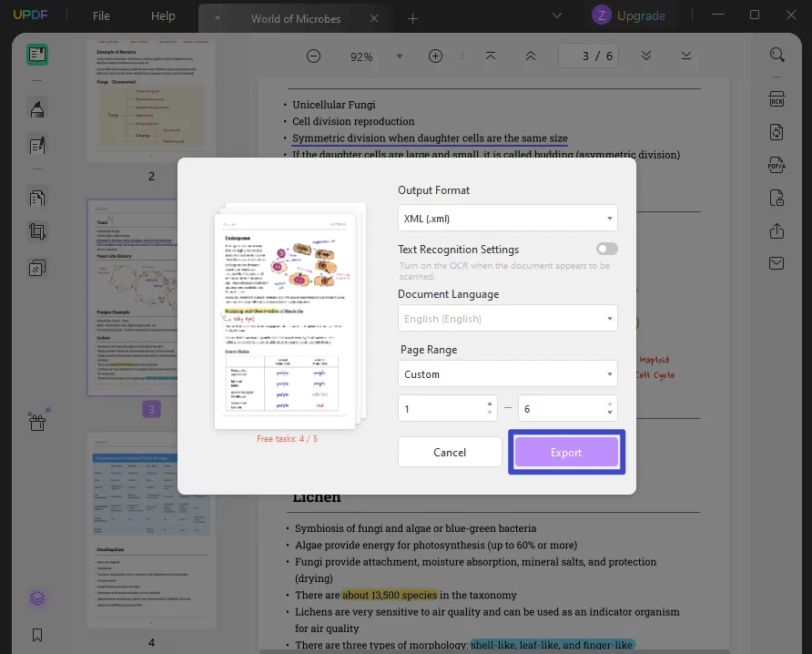Open the OCR tool in the right sidebar
This screenshot has width=812, height=654.
(776, 98)
